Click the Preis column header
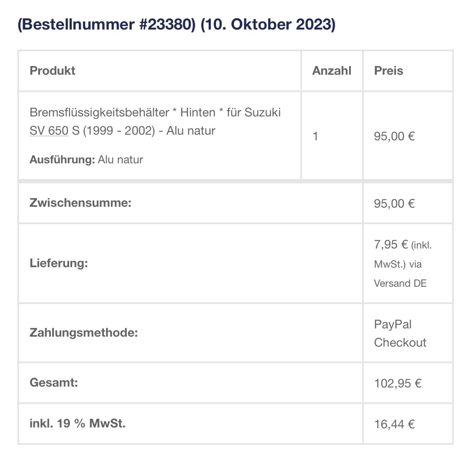Image resolution: width=476 pixels, height=467 pixels. click(x=389, y=70)
